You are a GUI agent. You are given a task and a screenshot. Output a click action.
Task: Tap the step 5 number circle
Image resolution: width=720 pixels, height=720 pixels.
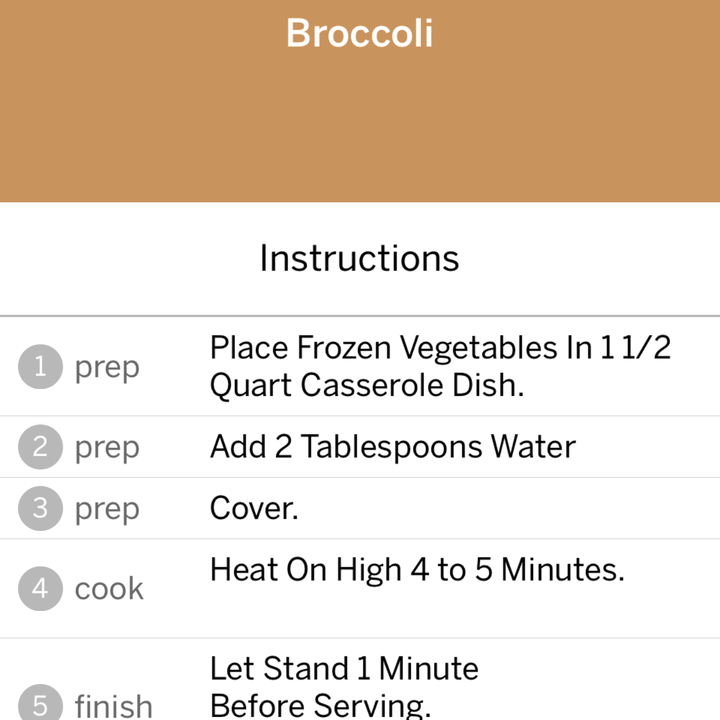(x=40, y=703)
